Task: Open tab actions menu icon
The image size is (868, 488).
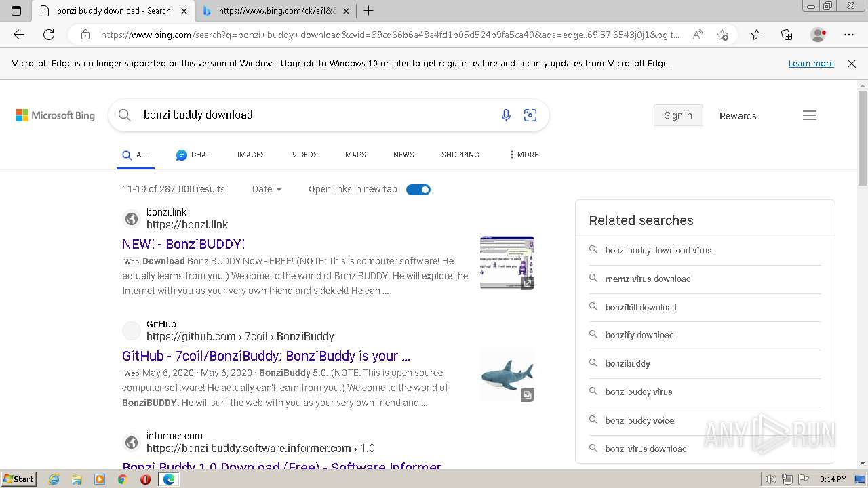Action: (x=16, y=11)
